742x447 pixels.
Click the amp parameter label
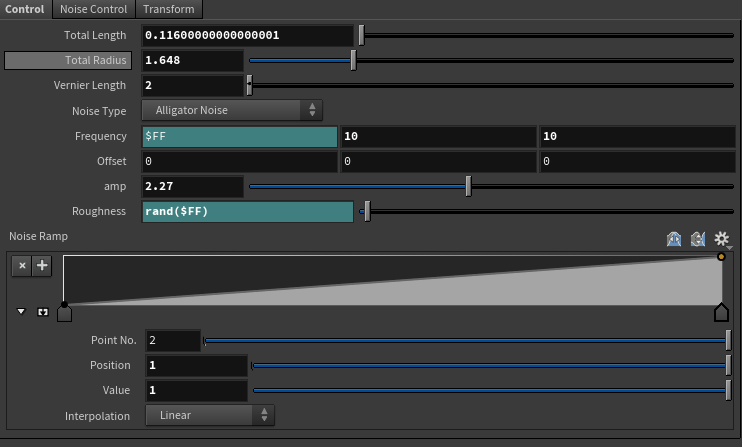coord(115,187)
